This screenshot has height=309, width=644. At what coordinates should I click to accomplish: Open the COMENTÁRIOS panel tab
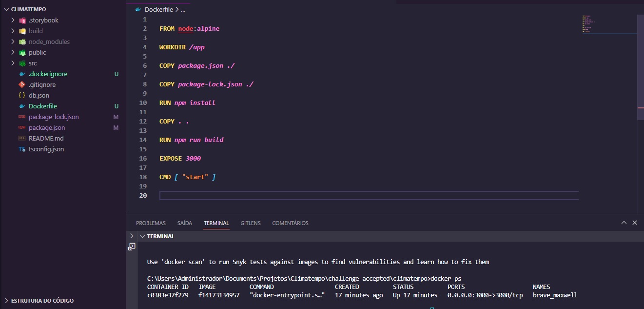tap(290, 223)
